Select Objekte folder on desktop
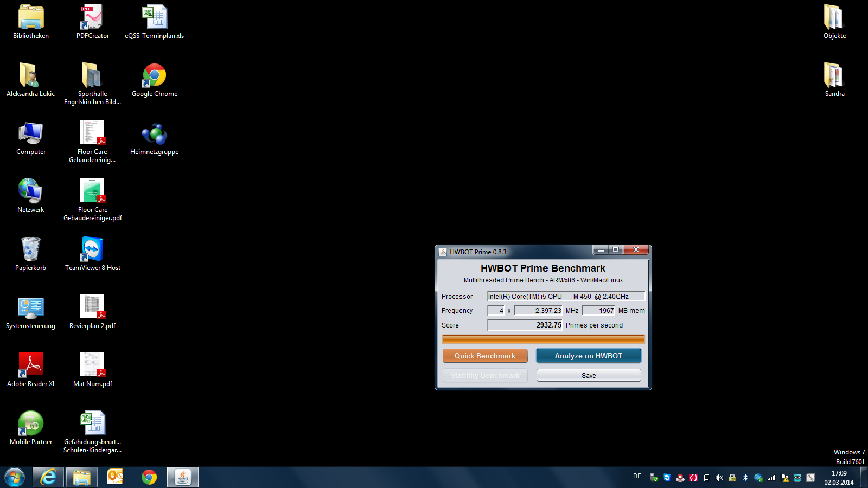 pos(834,22)
